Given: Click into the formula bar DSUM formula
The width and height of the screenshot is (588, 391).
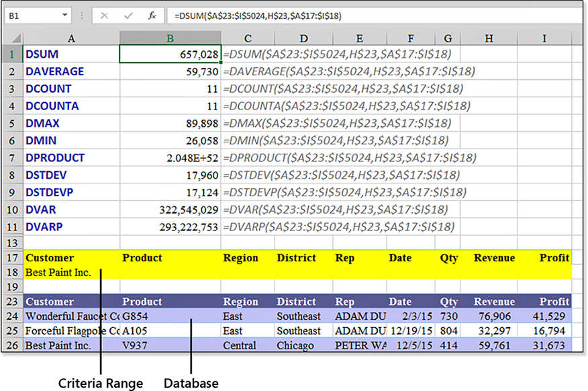Looking at the screenshot, I should coord(258,15).
